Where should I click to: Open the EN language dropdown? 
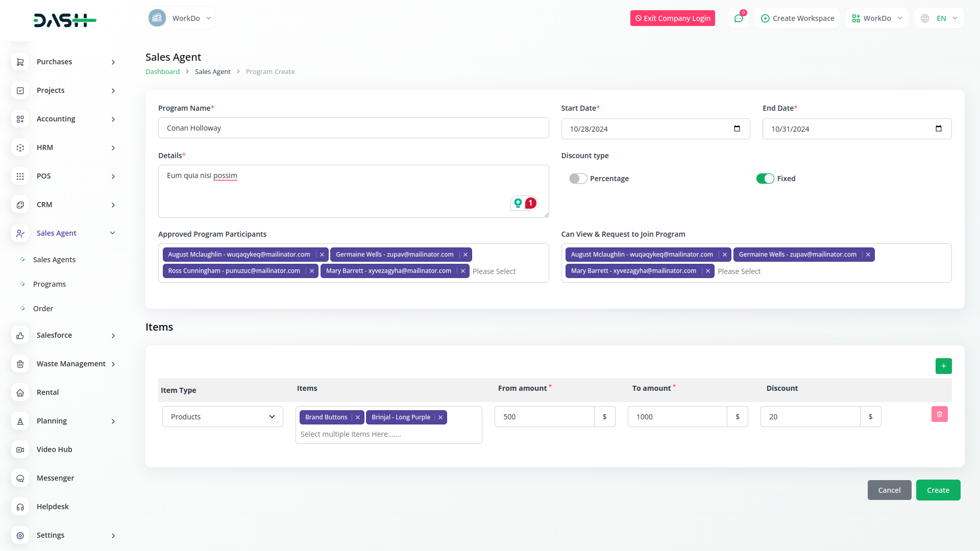coord(940,18)
